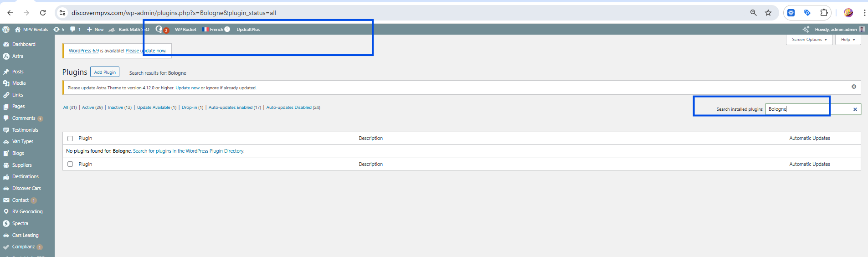Open the UpdraftPlus admin bar menu

(248, 29)
